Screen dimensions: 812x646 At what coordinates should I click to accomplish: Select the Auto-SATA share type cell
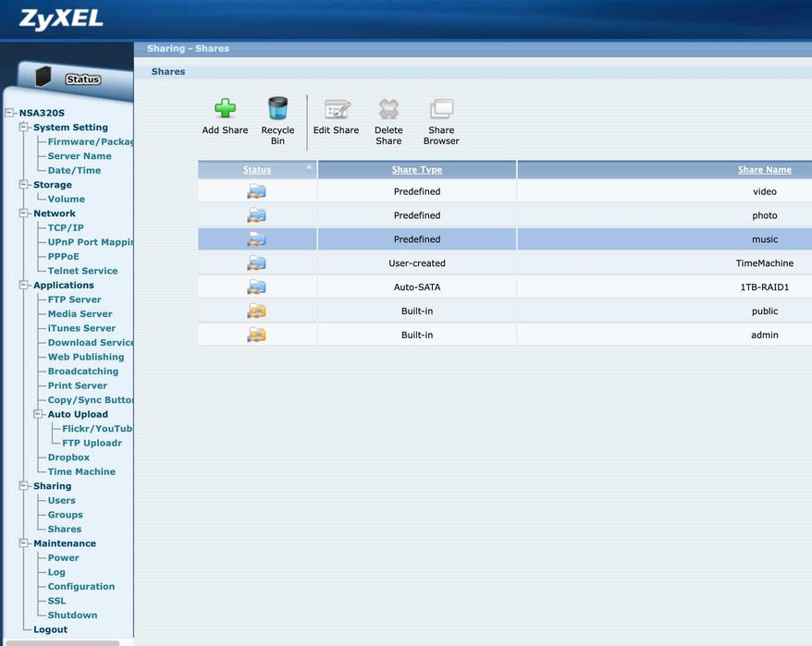[x=417, y=286]
